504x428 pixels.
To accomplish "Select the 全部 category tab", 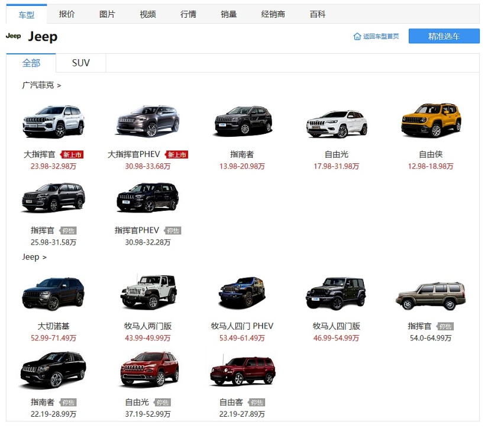I will [x=31, y=63].
